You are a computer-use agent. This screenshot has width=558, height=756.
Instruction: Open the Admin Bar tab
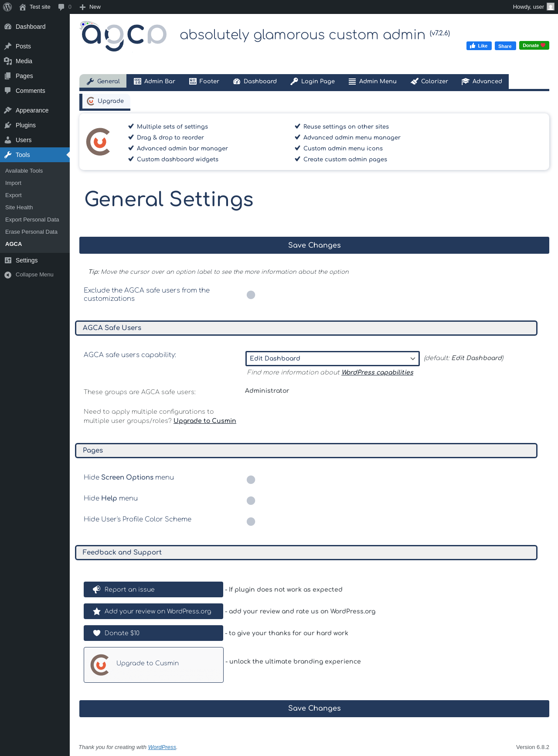click(x=154, y=82)
